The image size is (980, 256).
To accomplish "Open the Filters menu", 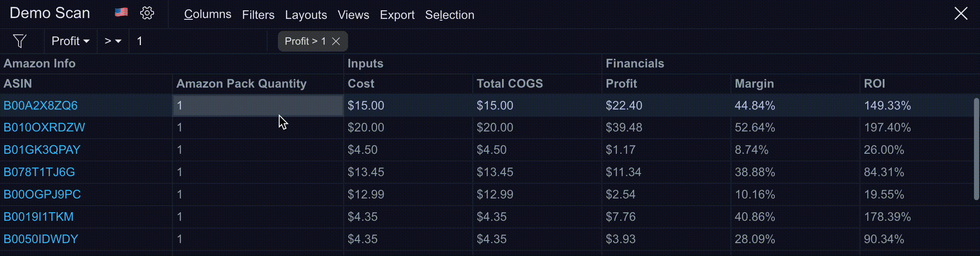I will pyautogui.click(x=258, y=15).
